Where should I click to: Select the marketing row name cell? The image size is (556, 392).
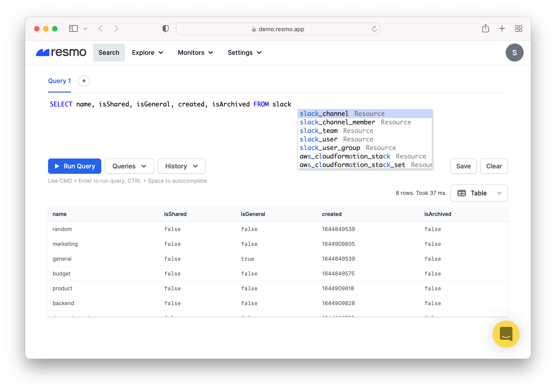[65, 244]
